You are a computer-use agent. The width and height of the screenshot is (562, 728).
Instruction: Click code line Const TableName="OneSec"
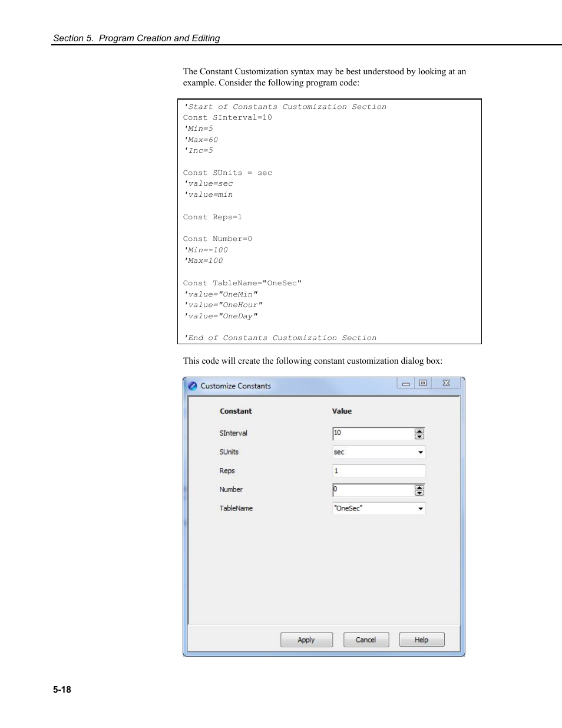(242, 284)
